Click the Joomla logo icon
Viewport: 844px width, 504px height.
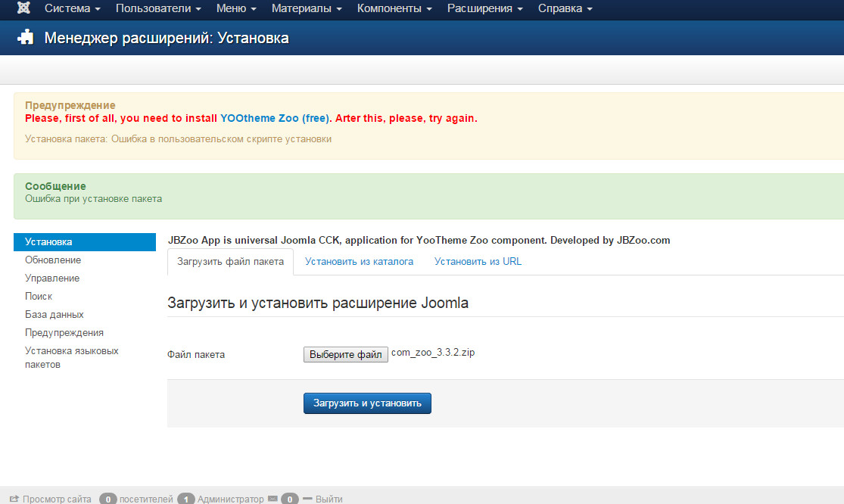coord(23,9)
